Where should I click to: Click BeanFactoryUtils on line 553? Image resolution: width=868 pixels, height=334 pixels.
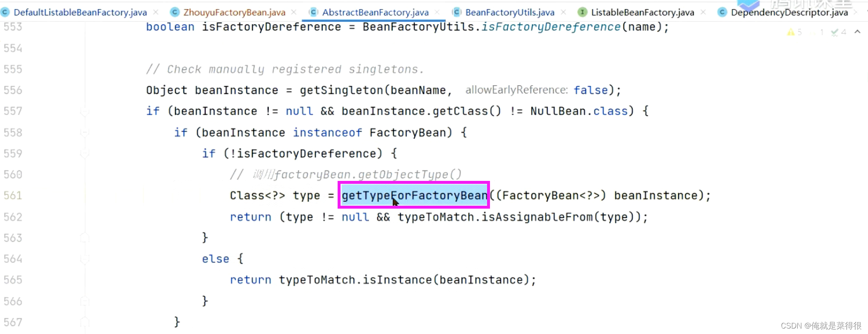click(x=418, y=27)
